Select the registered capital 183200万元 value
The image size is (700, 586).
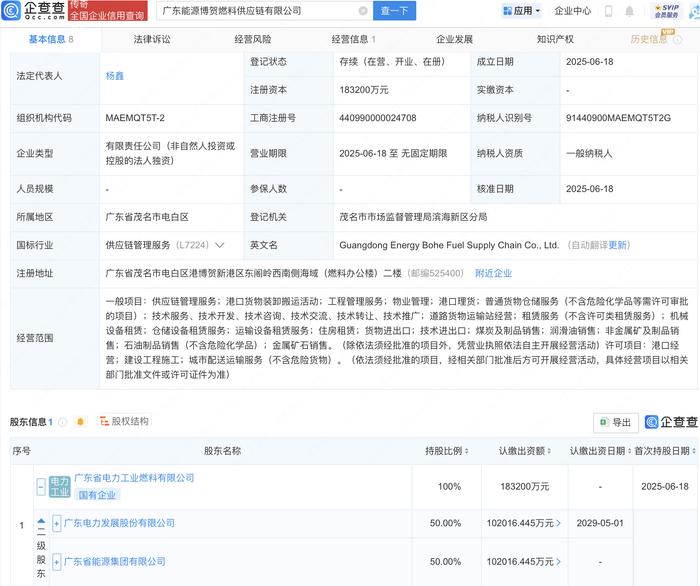point(364,90)
